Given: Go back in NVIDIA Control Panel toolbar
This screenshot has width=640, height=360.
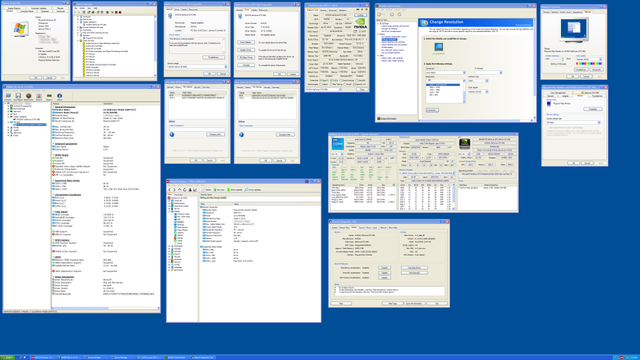Looking at the screenshot, I should coord(379,14).
